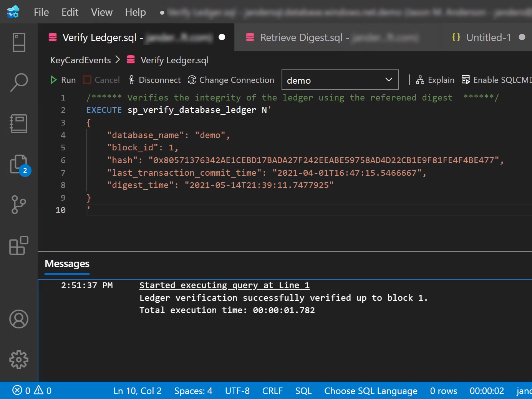
Task: Click Ln 10, Col 2 to go to a line
Action: tap(137, 391)
